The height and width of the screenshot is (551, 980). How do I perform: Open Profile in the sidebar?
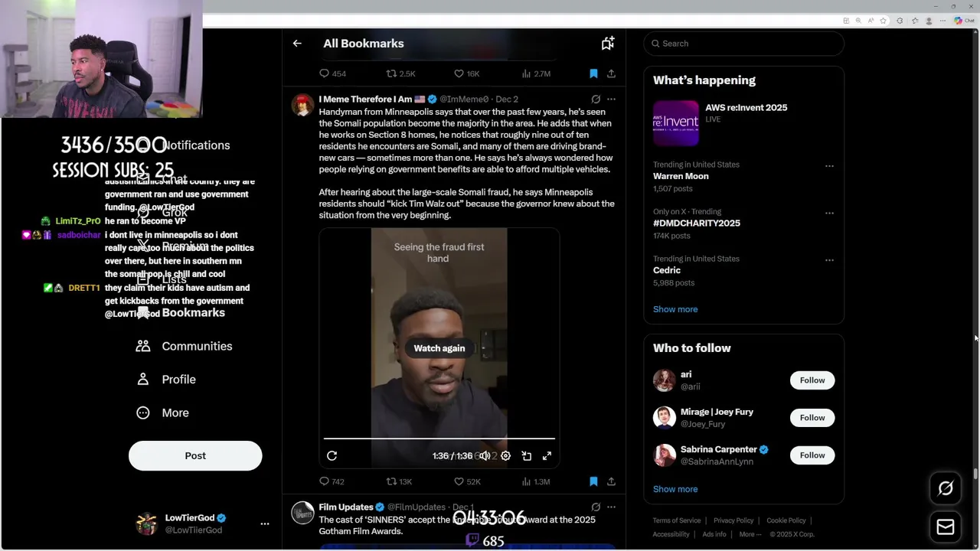coord(167,380)
